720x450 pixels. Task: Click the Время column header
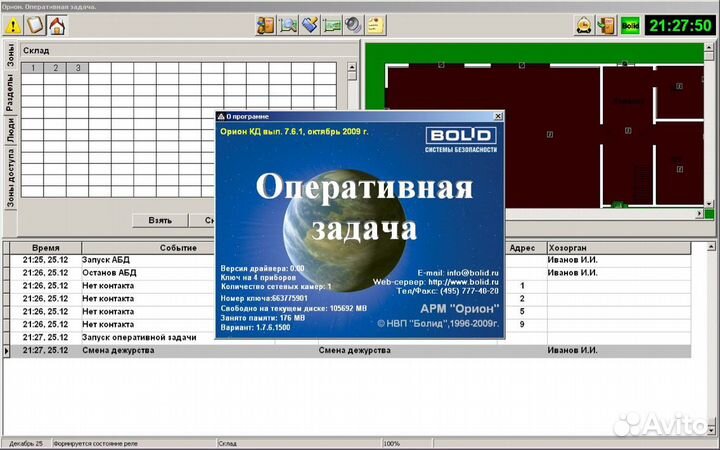pyautogui.click(x=45, y=248)
